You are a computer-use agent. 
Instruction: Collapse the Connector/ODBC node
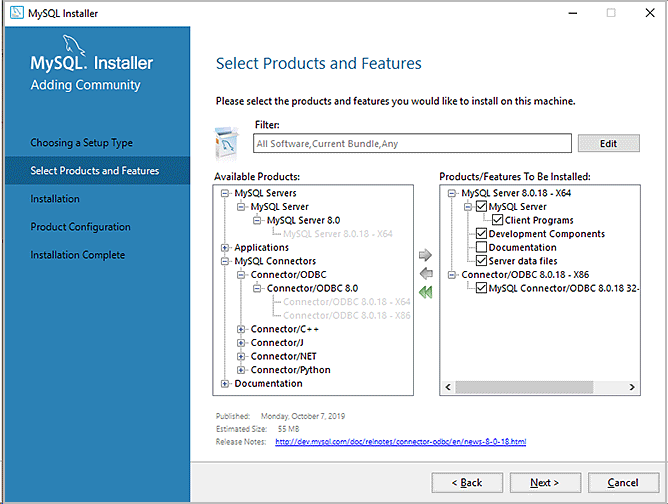pos(241,275)
